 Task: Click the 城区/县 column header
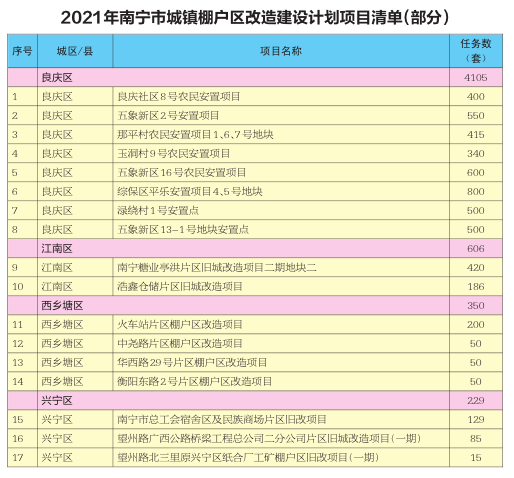point(75,51)
